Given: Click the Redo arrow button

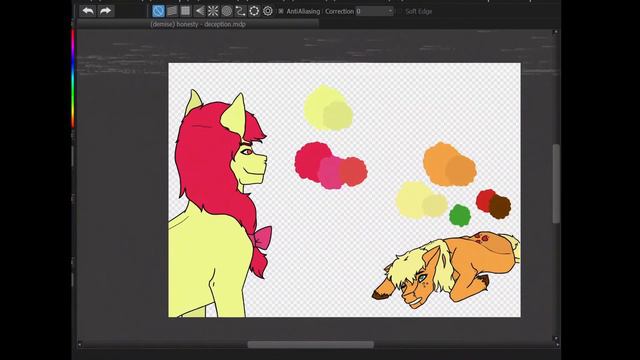Looking at the screenshot, I should [105, 11].
